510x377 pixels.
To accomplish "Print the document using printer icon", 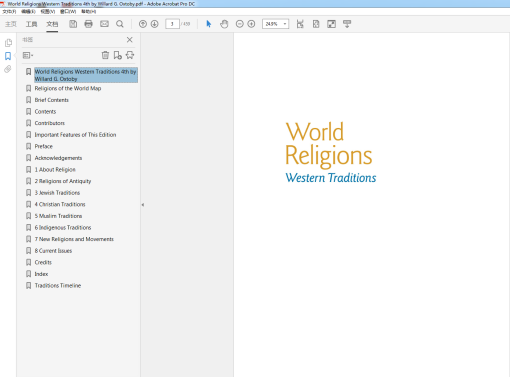I will pyautogui.click(x=88, y=24).
